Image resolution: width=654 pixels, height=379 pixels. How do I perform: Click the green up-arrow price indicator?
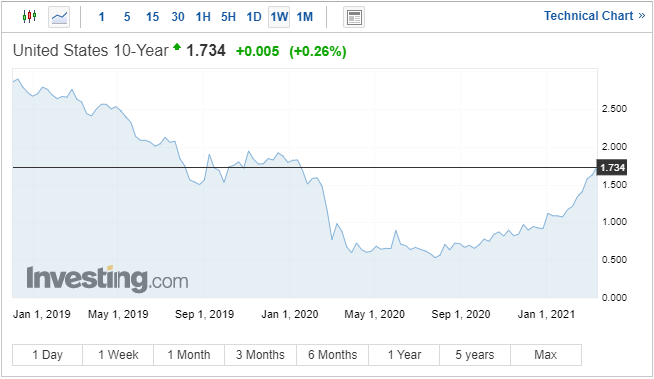point(177,47)
